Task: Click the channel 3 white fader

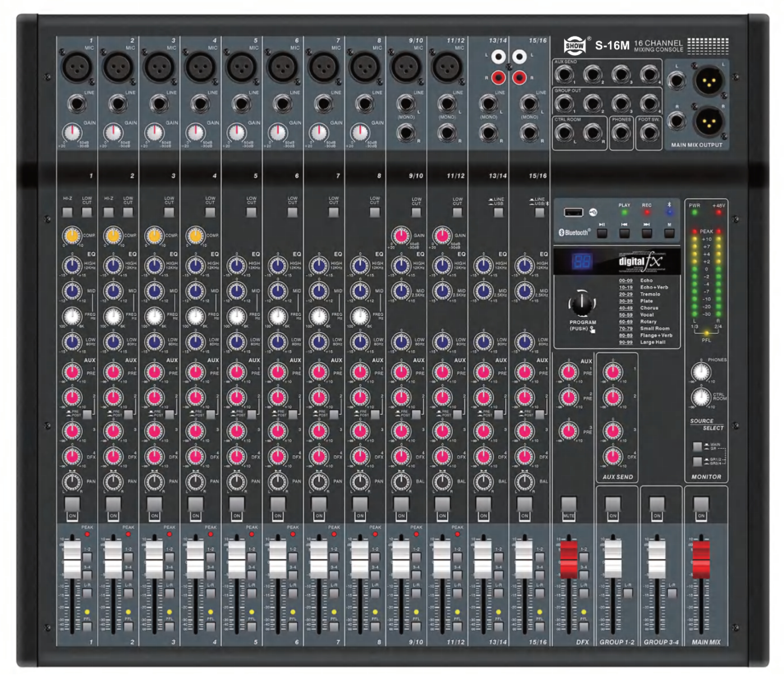Action: click(x=154, y=560)
